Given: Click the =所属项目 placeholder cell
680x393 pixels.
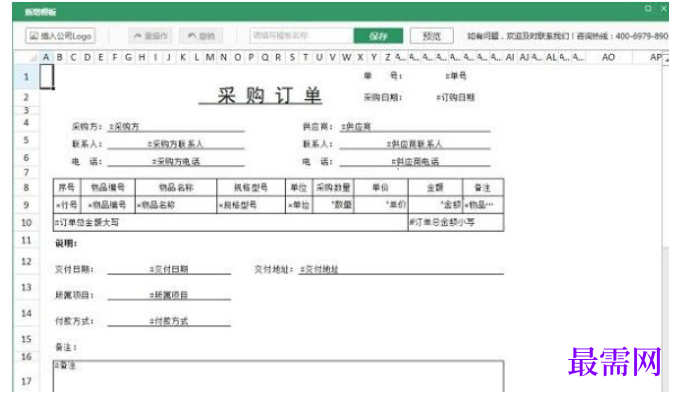Looking at the screenshot, I should (x=169, y=295).
